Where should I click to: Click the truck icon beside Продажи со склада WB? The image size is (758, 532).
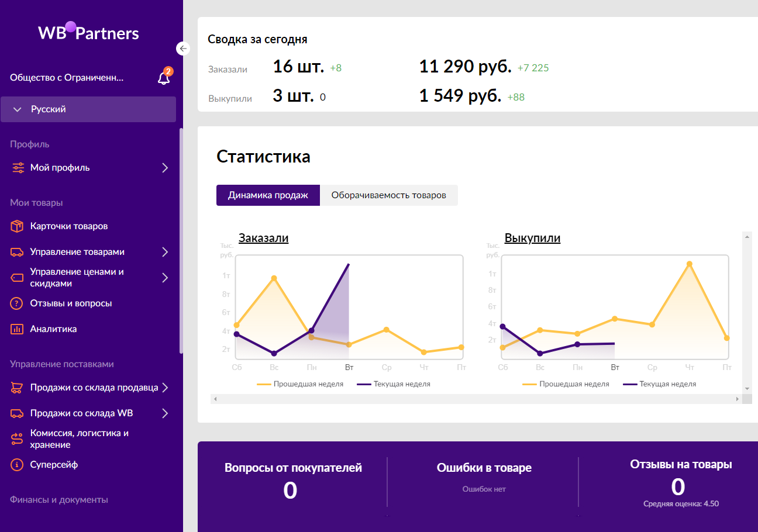coord(18,413)
